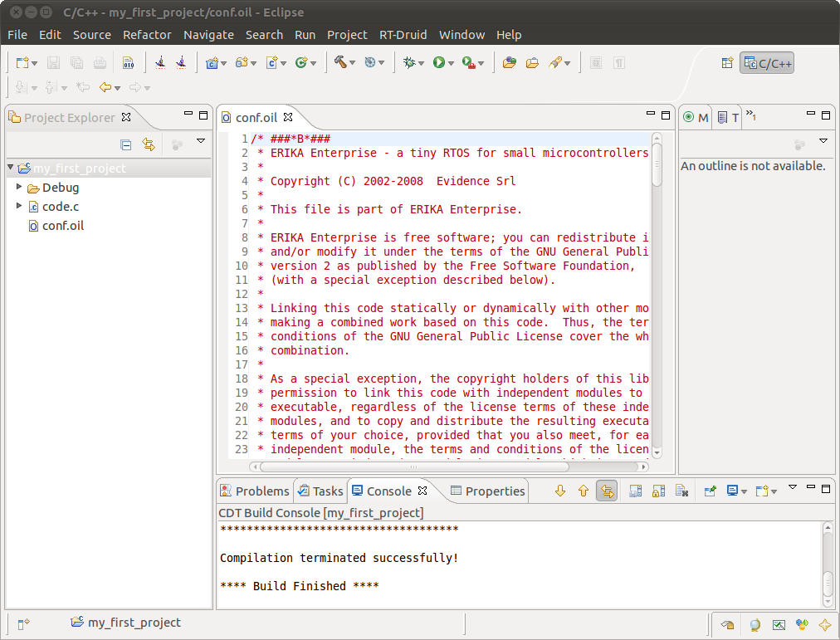This screenshot has width=840, height=640.
Task: Click the green Run play icon
Action: pos(439,62)
